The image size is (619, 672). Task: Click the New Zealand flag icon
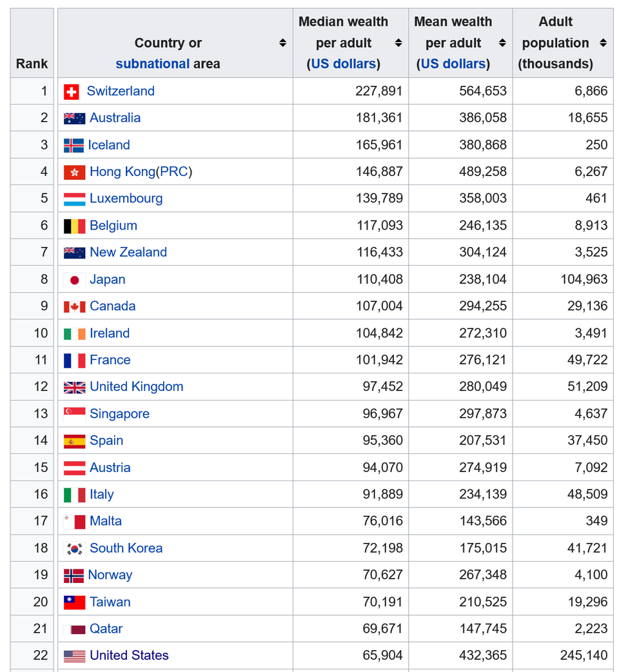(74, 253)
